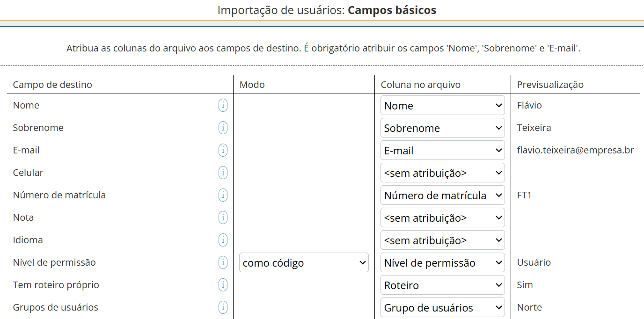Image resolution: width=644 pixels, height=319 pixels.
Task: View info for Grupos de usuários
Action: [x=223, y=307]
